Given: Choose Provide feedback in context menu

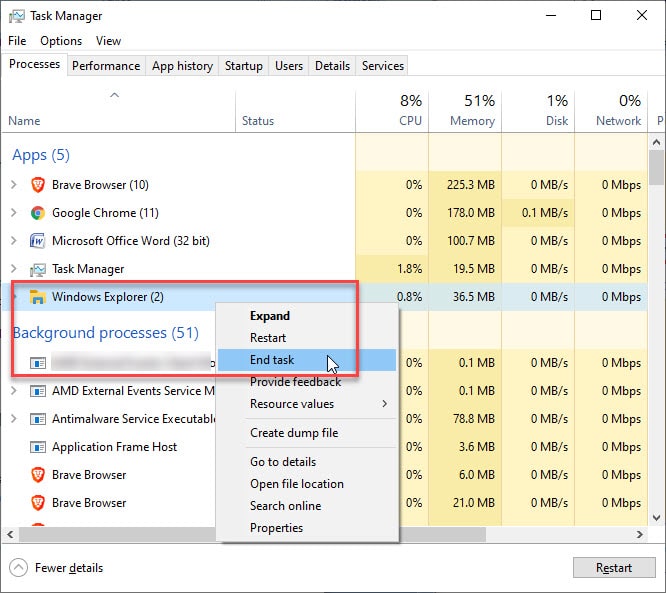Looking at the screenshot, I should click(x=308, y=382).
